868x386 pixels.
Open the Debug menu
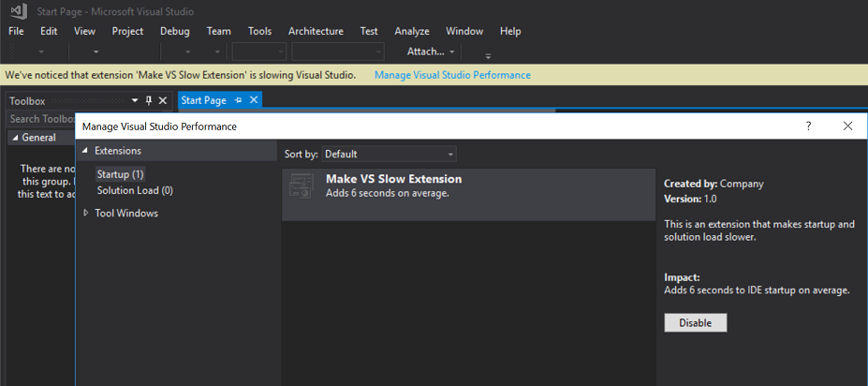pyautogui.click(x=175, y=31)
